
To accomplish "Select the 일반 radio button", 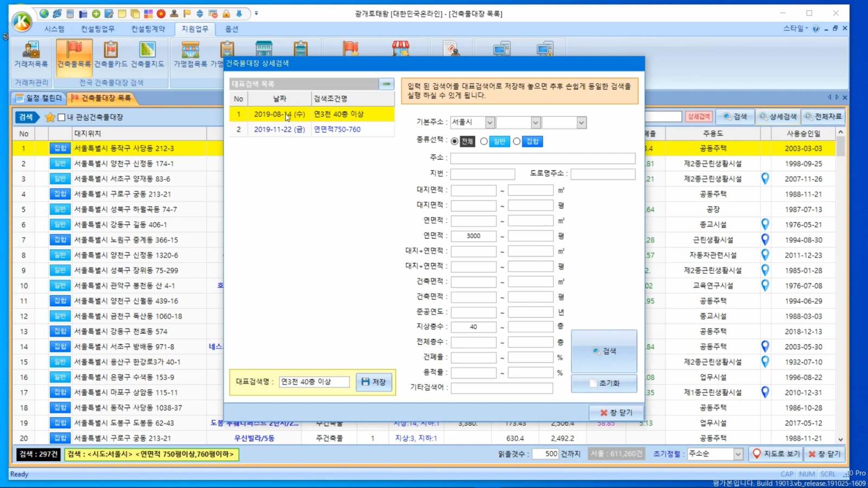I will coord(484,142).
